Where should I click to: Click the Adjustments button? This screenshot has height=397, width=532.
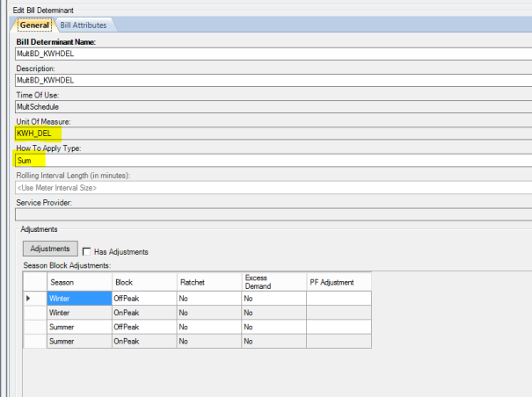click(x=50, y=249)
